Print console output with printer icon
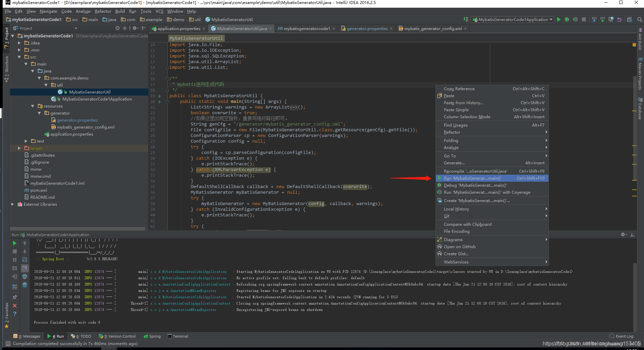644x350 pixels. (x=25, y=277)
